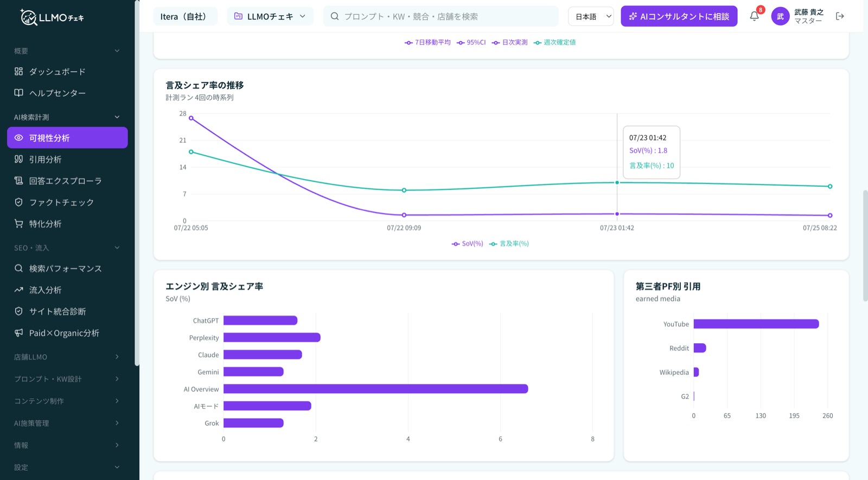This screenshot has height=480, width=868.
Task: Navigate to 検索パフォーマンス
Action: click(67, 268)
